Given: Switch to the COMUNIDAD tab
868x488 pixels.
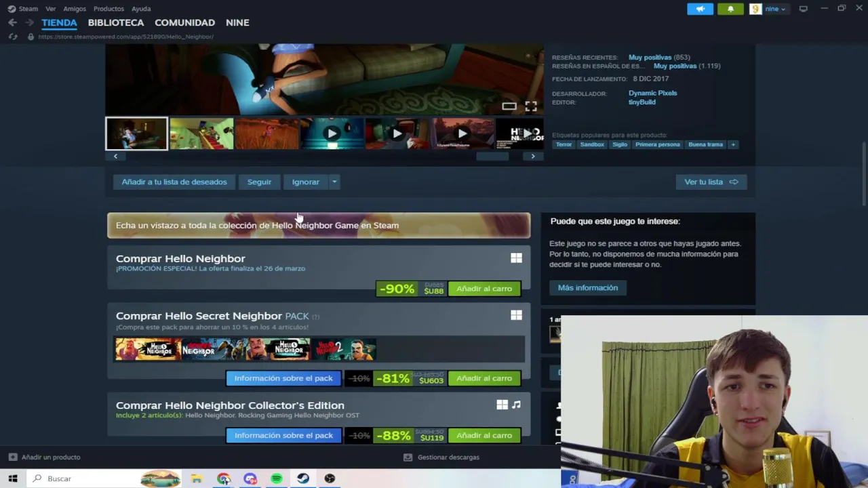Looking at the screenshot, I should click(x=184, y=22).
